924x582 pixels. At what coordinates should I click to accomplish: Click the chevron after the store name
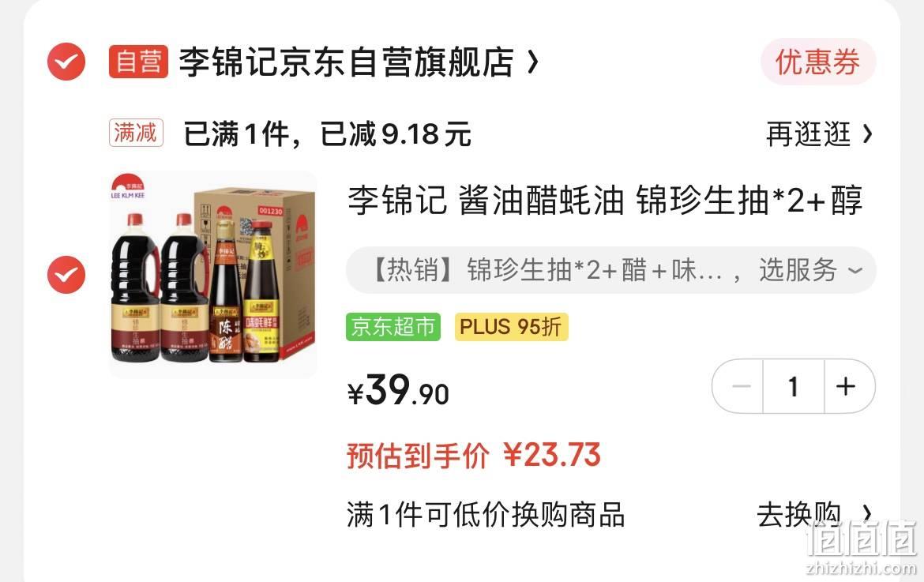(533, 62)
